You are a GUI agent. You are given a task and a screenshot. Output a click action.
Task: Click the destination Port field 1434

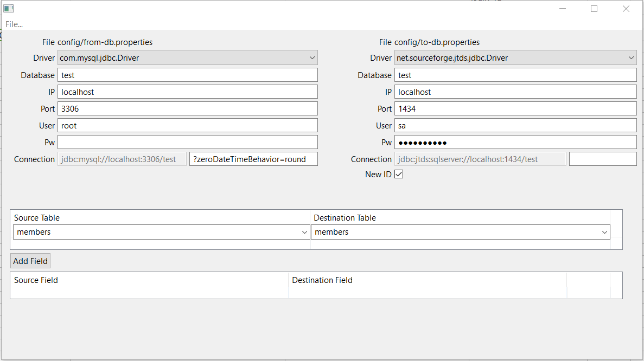coord(515,108)
